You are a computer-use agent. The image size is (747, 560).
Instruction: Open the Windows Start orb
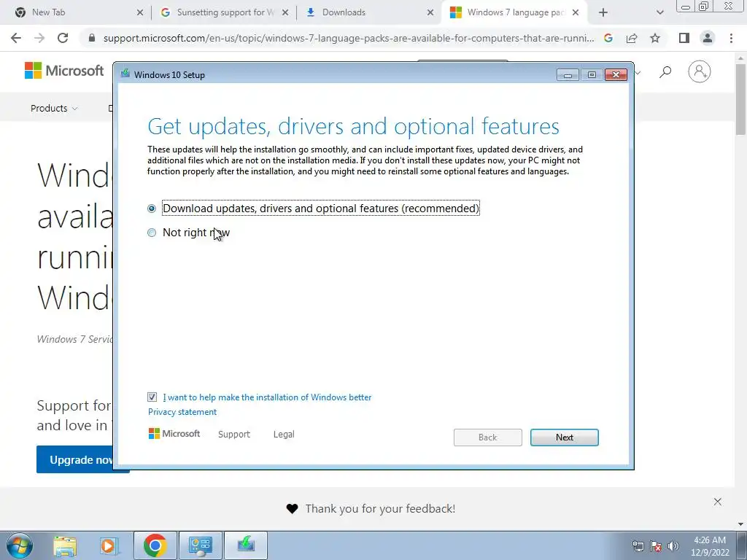[20, 545]
